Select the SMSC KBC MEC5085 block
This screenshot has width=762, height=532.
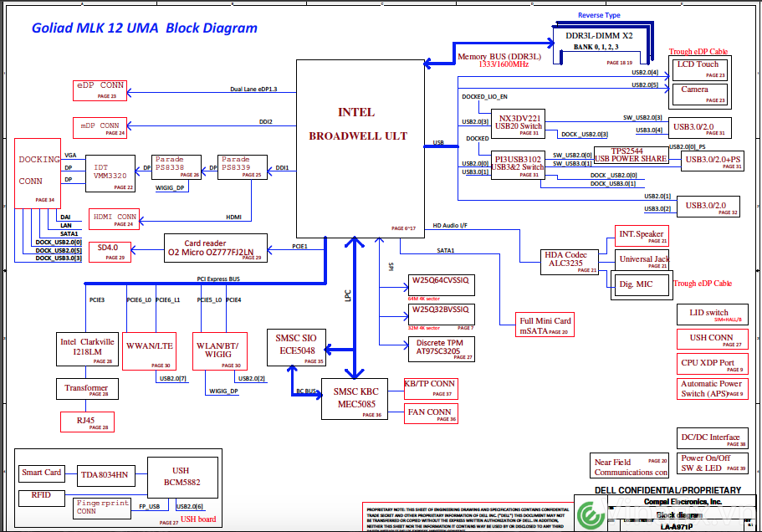click(355, 399)
